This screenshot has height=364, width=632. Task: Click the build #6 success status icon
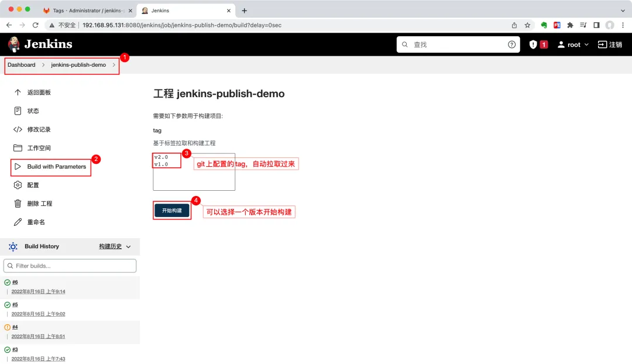[x=7, y=283]
